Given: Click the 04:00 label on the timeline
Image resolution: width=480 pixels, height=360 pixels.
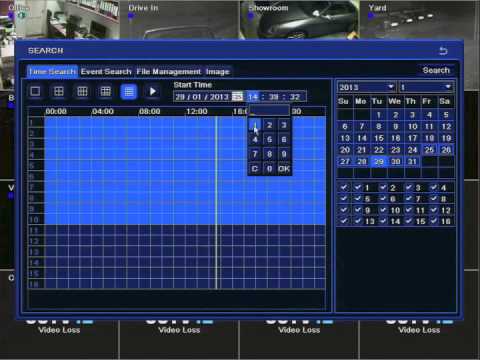Looking at the screenshot, I should tap(103, 111).
